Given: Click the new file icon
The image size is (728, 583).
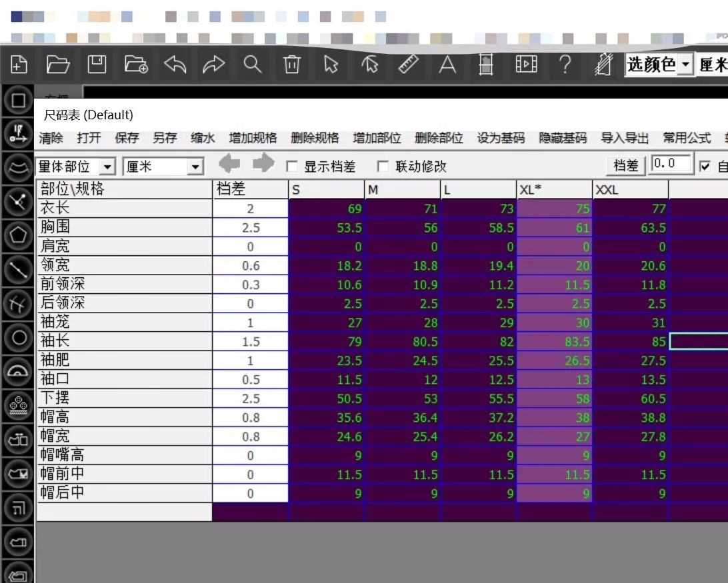Looking at the screenshot, I should pyautogui.click(x=19, y=65).
